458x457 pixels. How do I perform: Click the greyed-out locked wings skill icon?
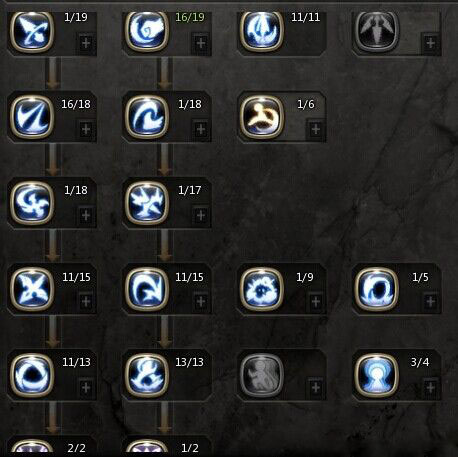377,31
